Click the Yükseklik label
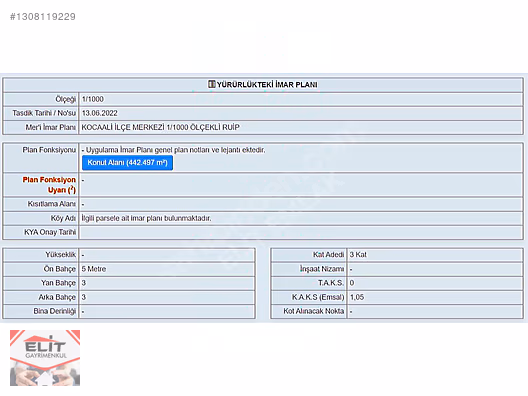This screenshot has width=528, height=396. coord(61,255)
